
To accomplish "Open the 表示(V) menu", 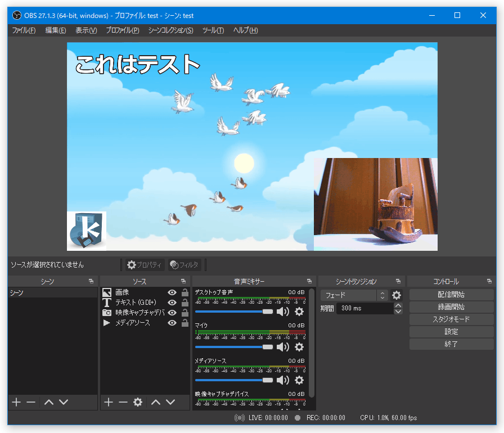I will coord(86,30).
